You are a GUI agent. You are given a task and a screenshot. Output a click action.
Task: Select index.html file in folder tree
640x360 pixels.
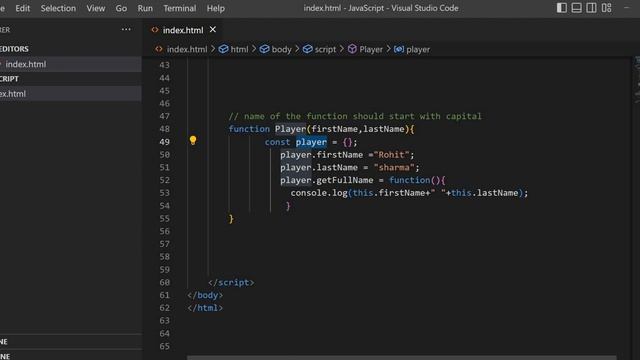pos(71,93)
